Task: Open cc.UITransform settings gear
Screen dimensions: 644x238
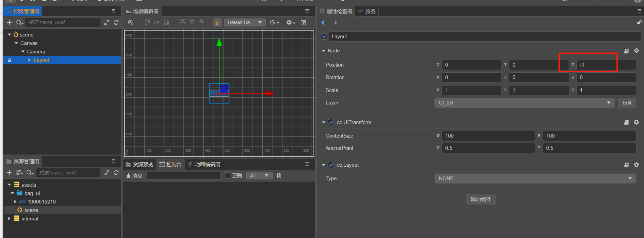Action: click(637, 122)
